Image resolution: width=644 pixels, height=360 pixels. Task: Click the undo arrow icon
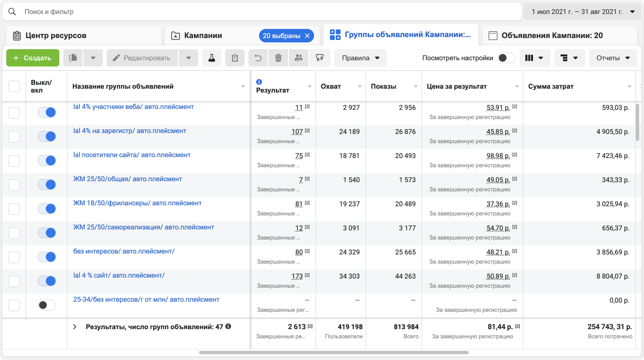click(258, 58)
